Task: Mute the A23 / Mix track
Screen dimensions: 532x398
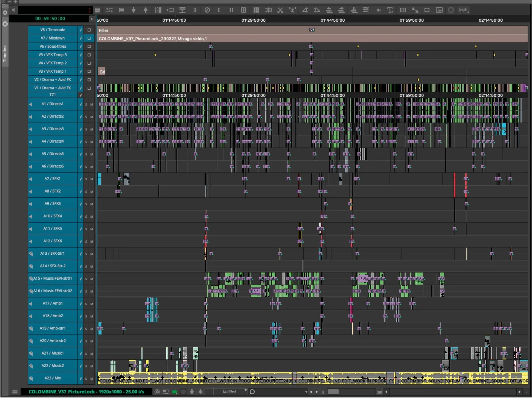Action: pyautogui.click(x=92, y=379)
